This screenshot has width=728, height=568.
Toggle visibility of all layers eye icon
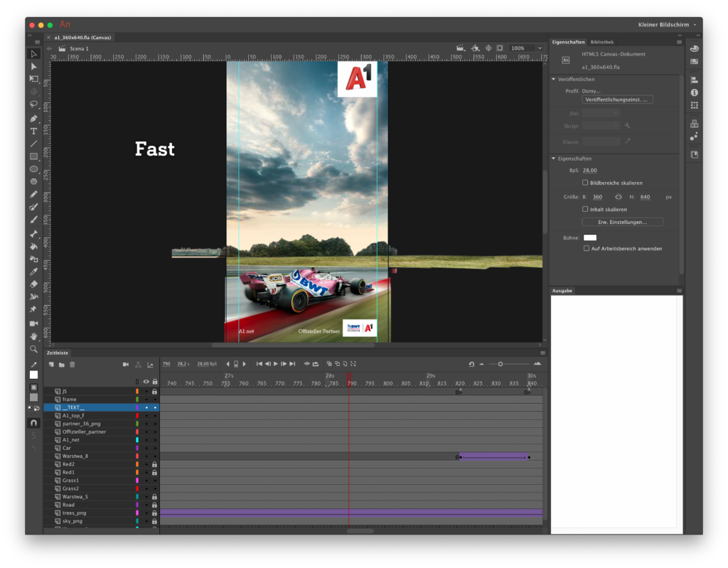pos(146,382)
